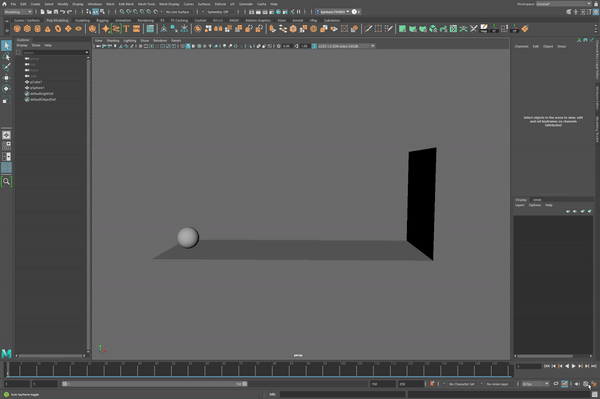Toggle playback loop mode button
Image resolution: width=600 pixels, height=399 pixels.
coord(556,384)
